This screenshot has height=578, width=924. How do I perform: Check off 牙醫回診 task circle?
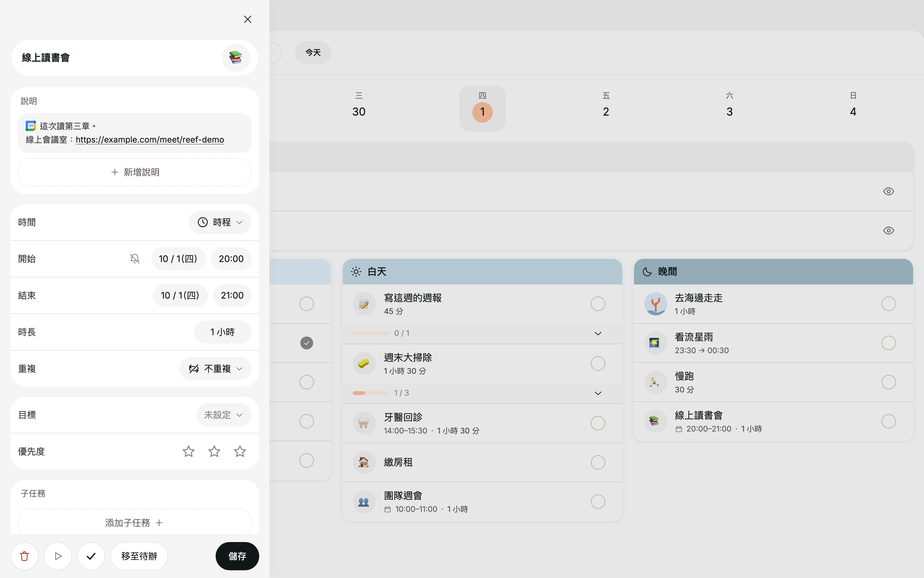pos(597,423)
